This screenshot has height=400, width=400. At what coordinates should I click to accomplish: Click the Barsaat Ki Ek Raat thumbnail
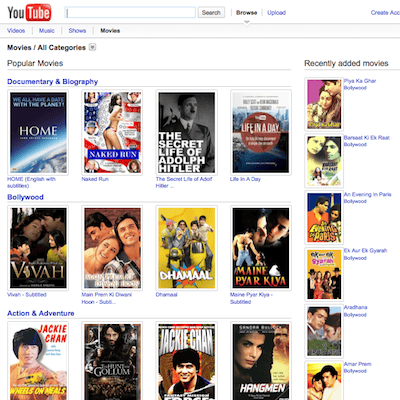324,161
